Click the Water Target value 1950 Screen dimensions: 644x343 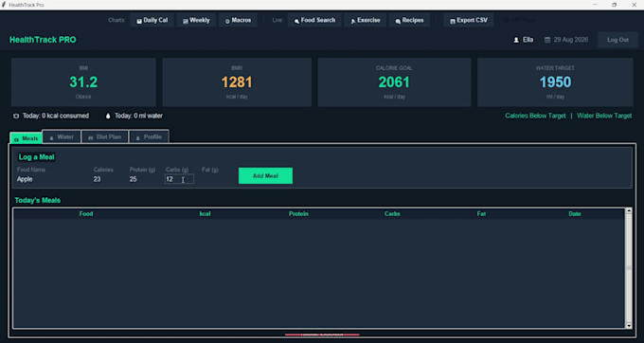click(555, 82)
